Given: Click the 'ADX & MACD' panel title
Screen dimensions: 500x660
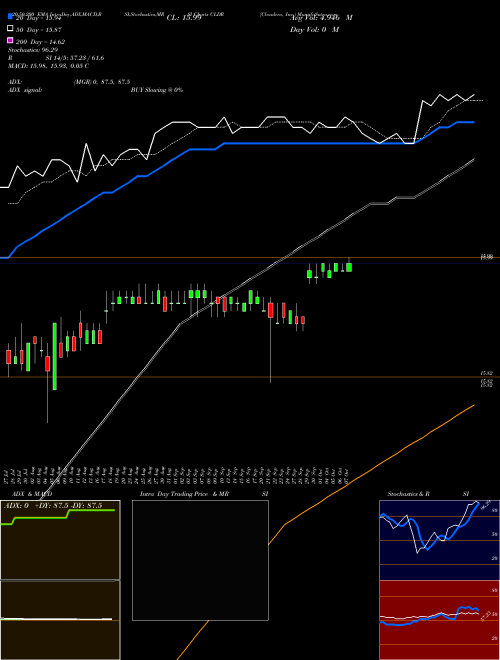Looking at the screenshot, I should (32, 494).
